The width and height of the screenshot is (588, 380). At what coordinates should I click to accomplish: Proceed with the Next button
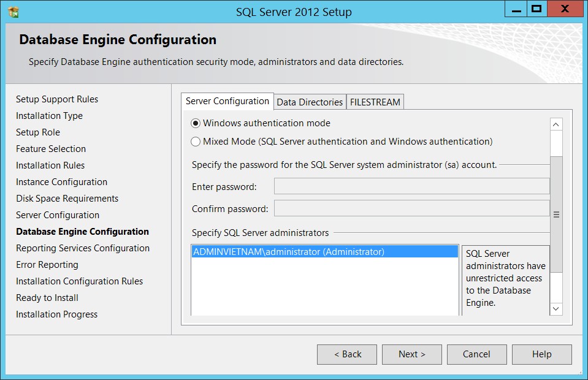point(412,354)
